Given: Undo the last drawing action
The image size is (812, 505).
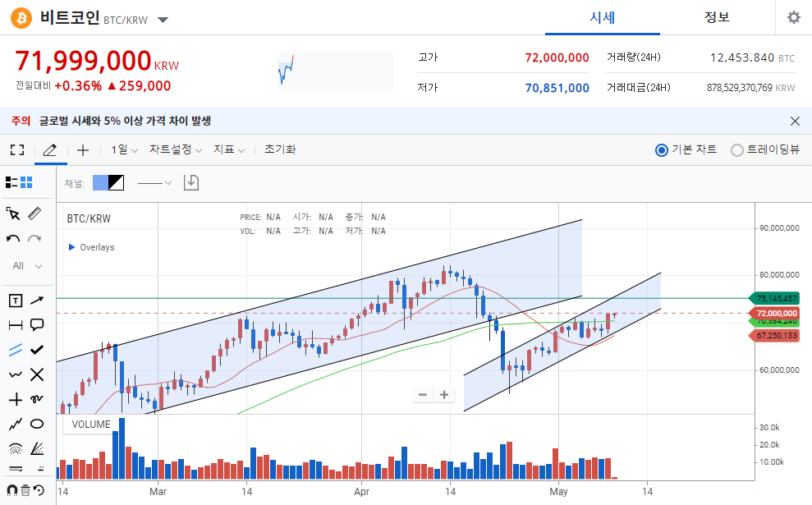Looking at the screenshot, I should point(13,239).
